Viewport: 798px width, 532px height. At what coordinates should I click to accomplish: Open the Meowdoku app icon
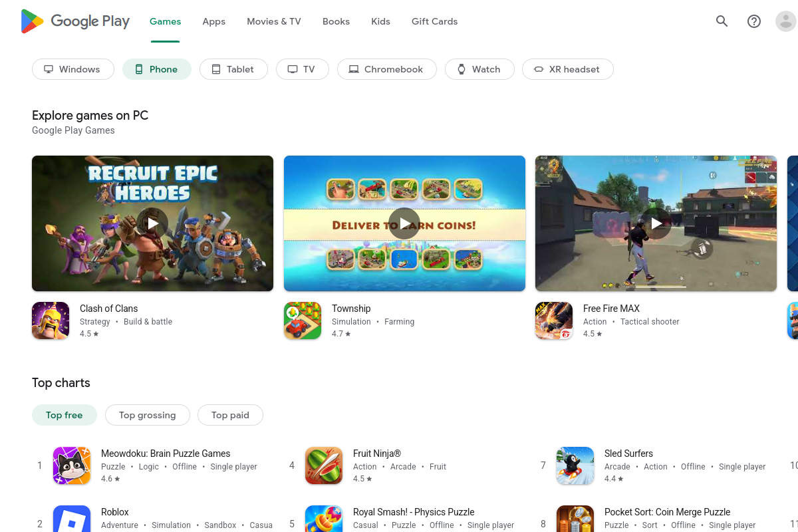[72, 465]
